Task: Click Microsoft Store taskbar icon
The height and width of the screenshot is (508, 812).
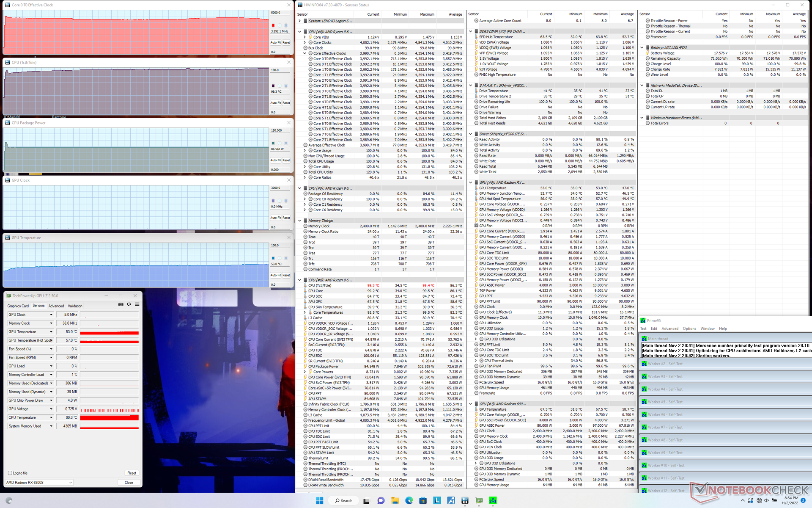Action: pyautogui.click(x=423, y=500)
